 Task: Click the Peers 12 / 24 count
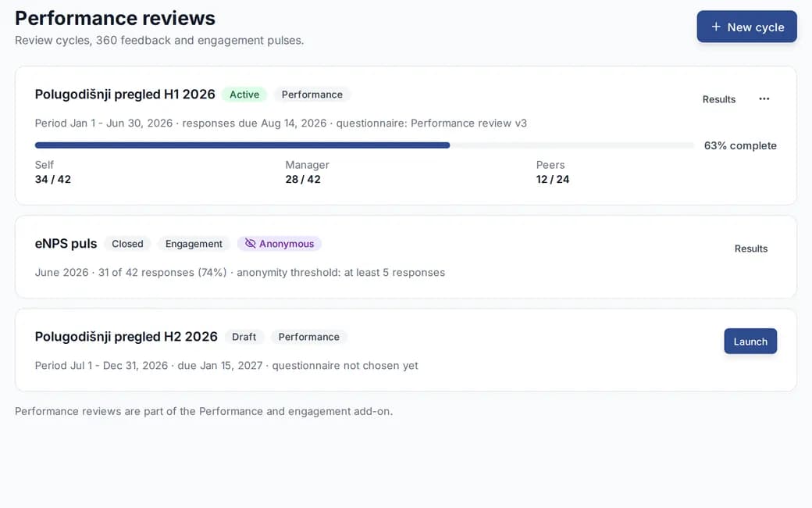point(553,179)
